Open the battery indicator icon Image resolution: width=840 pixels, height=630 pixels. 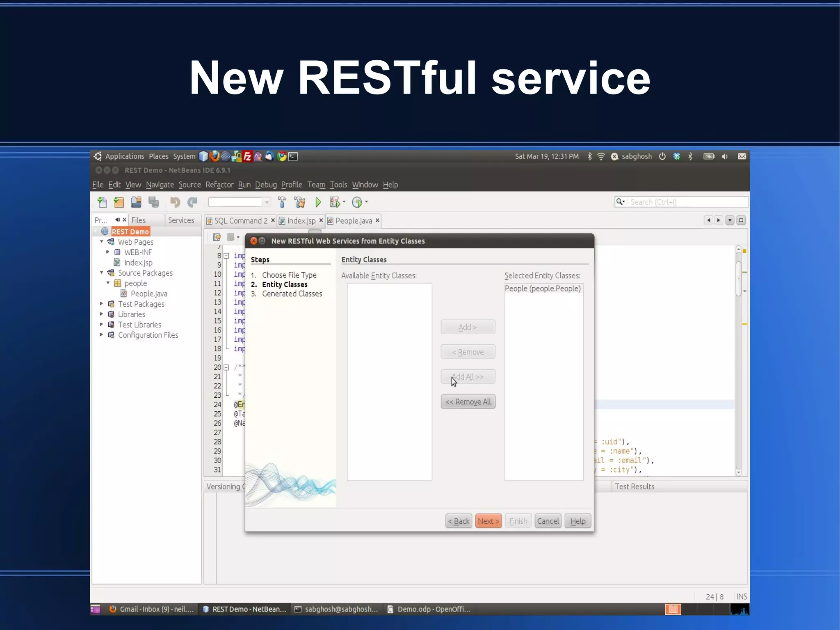coord(709,156)
